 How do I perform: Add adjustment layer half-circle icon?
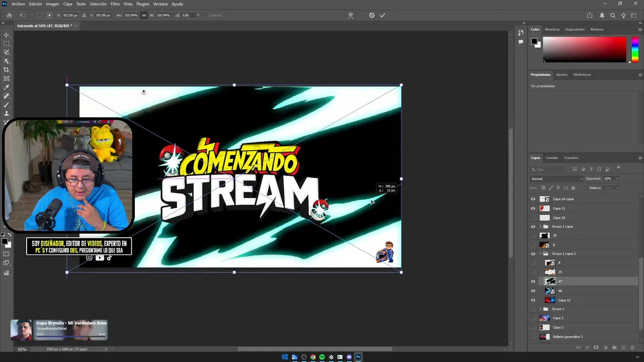(605, 347)
